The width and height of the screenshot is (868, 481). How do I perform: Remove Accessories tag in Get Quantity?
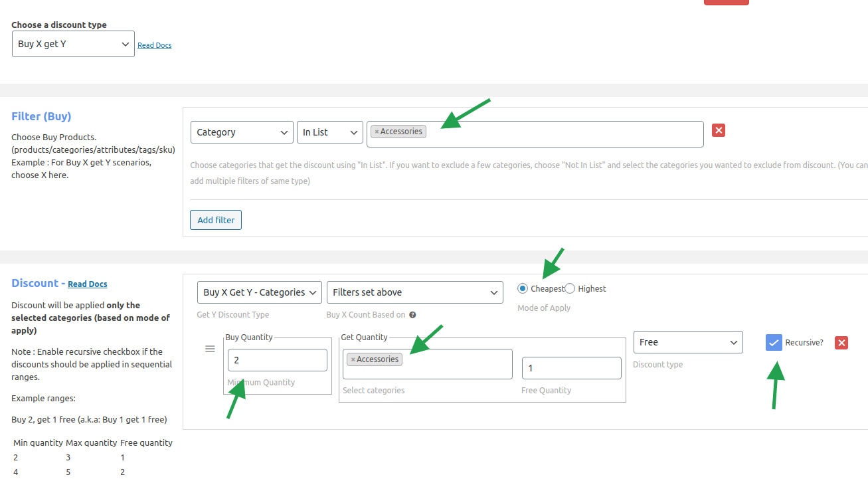coord(353,360)
